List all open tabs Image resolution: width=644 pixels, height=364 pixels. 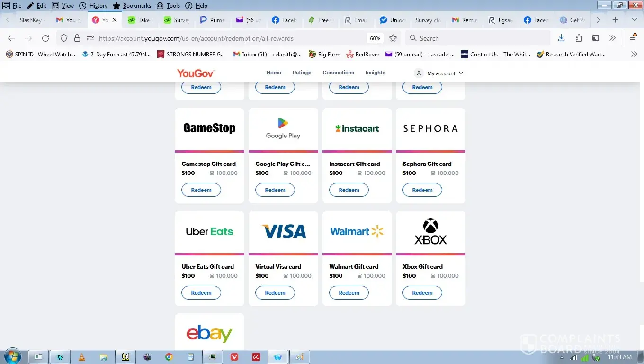pyautogui.click(x=634, y=20)
